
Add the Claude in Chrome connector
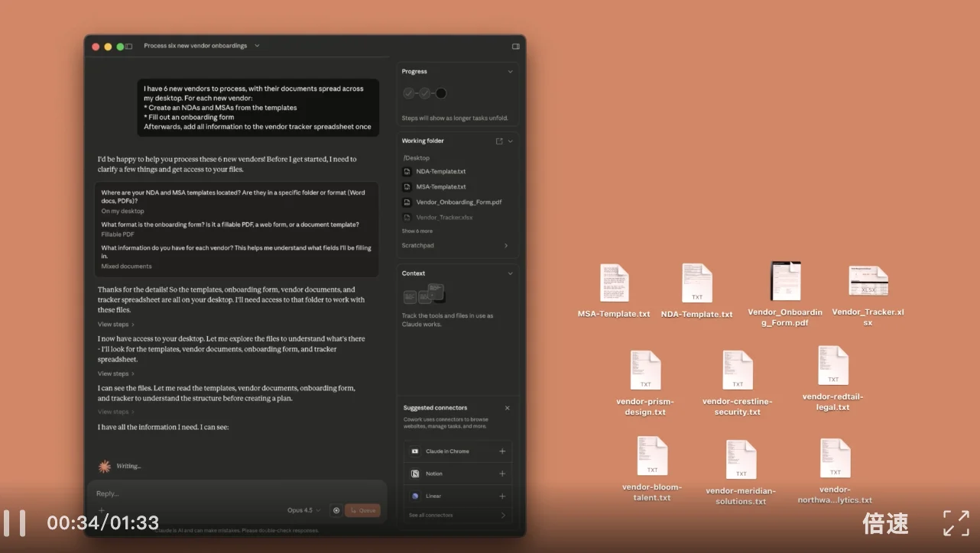(x=502, y=451)
